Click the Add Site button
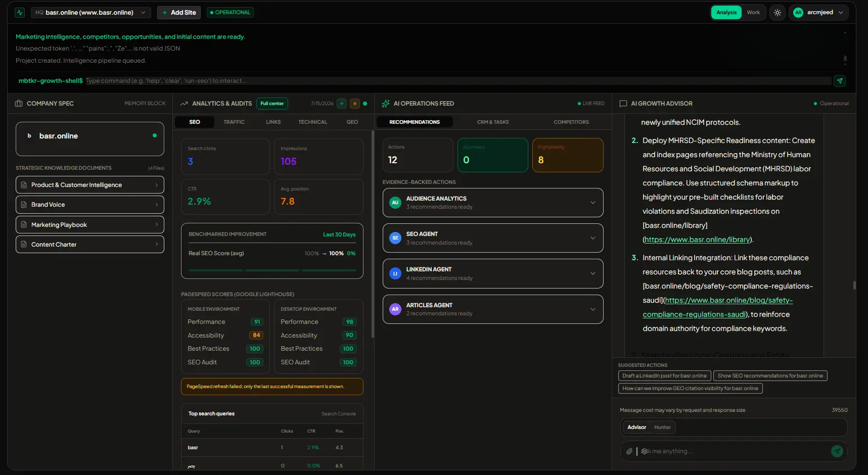 click(179, 13)
